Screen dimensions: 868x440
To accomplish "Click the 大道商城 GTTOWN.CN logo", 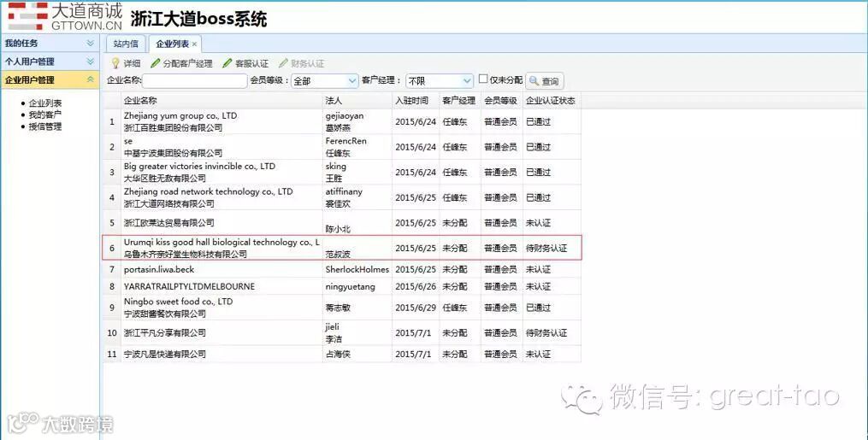I will (65, 16).
